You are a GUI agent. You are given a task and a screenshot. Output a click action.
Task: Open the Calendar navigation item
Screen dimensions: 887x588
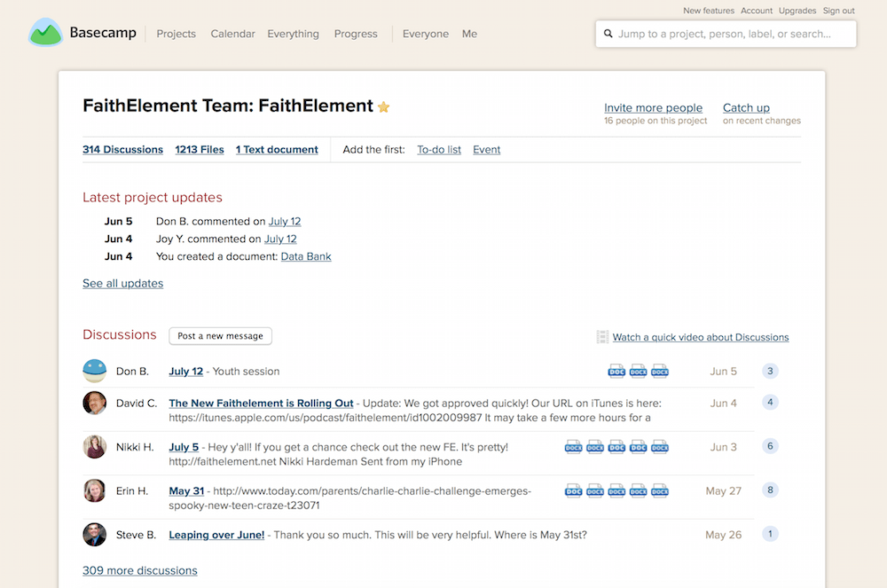click(232, 34)
